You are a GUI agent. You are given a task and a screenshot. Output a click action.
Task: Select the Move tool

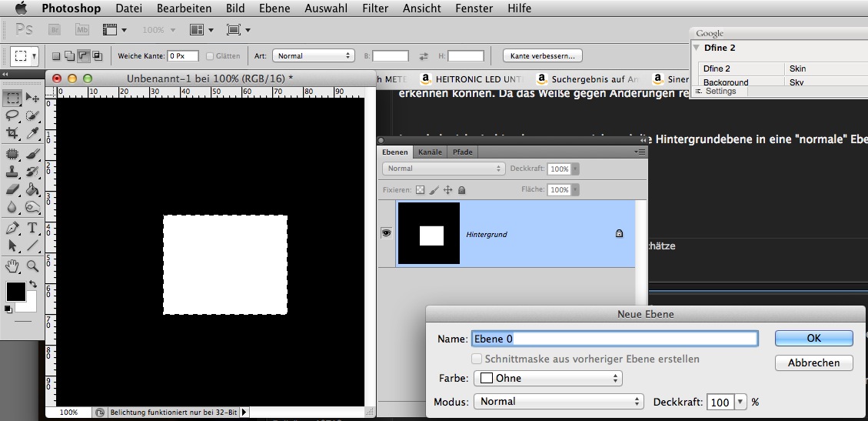[x=32, y=99]
